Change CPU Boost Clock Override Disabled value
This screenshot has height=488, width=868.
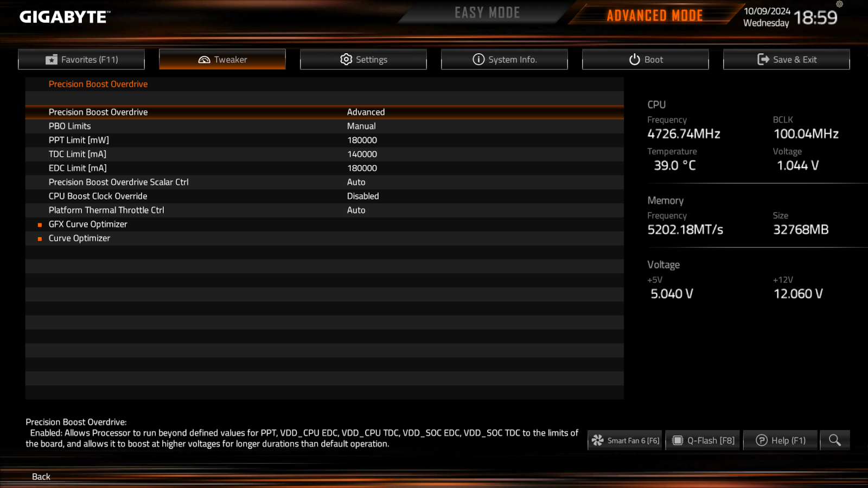363,196
